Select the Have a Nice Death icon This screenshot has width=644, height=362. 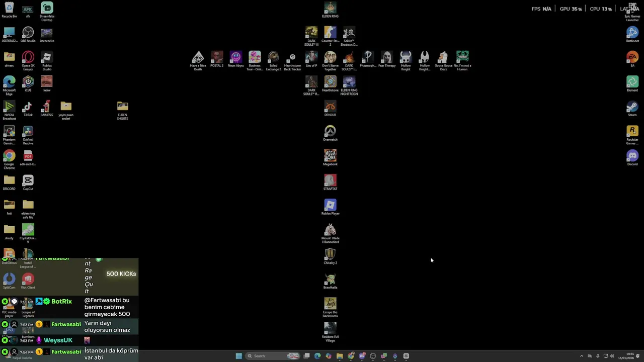point(198,61)
